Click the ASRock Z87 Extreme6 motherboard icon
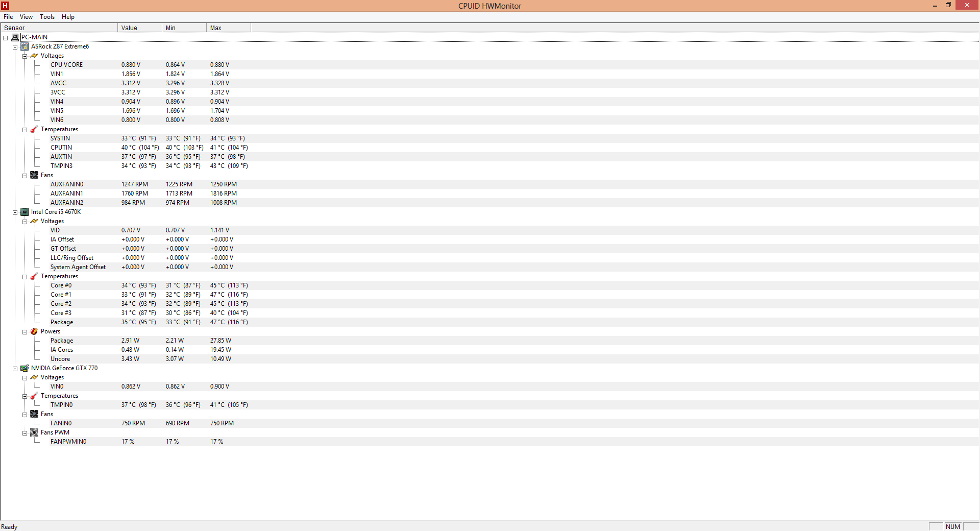The image size is (980, 531). coord(24,46)
